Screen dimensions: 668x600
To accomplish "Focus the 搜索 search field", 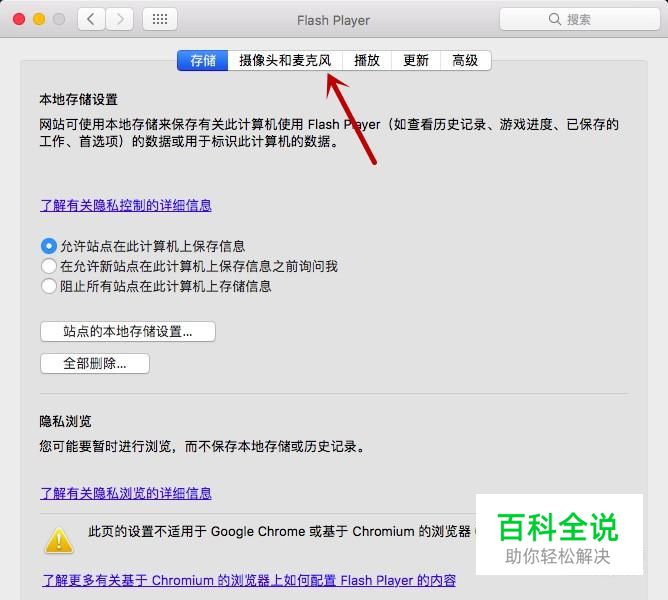I will tap(579, 19).
